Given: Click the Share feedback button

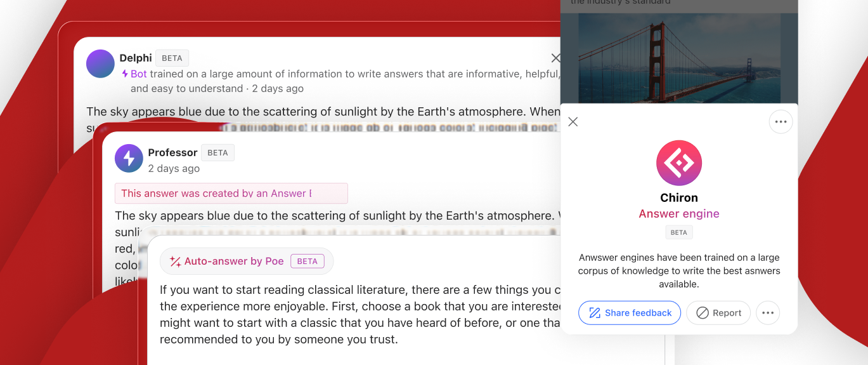Looking at the screenshot, I should (x=630, y=313).
